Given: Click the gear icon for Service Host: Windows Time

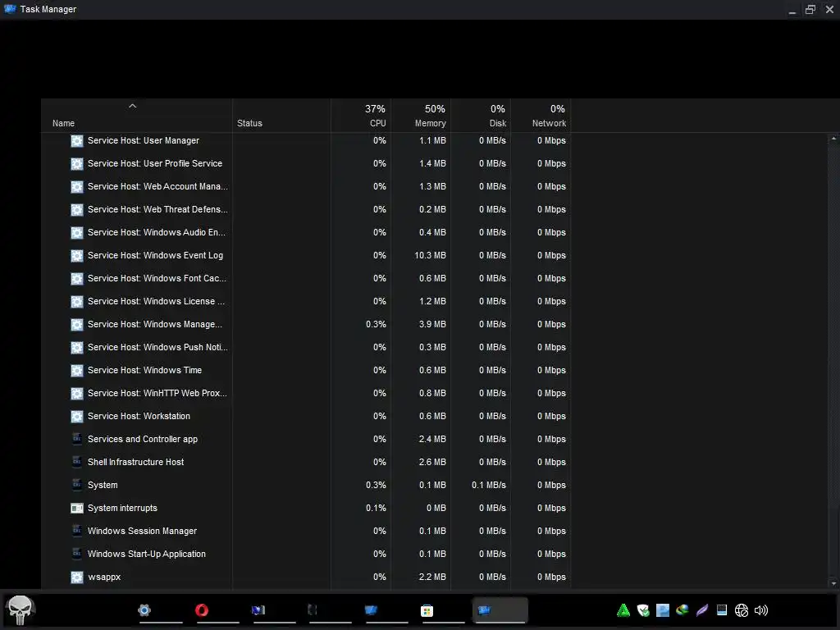Looking at the screenshot, I should click(x=77, y=371).
